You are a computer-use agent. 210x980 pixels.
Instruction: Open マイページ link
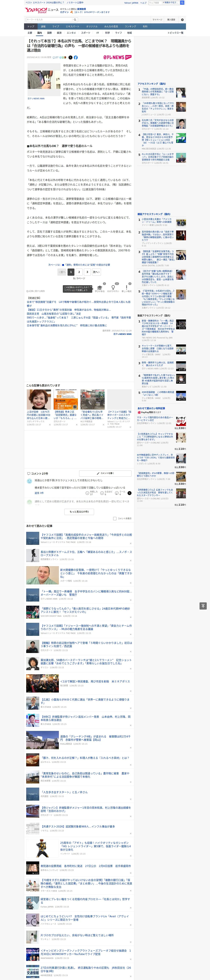[x=157, y=20]
